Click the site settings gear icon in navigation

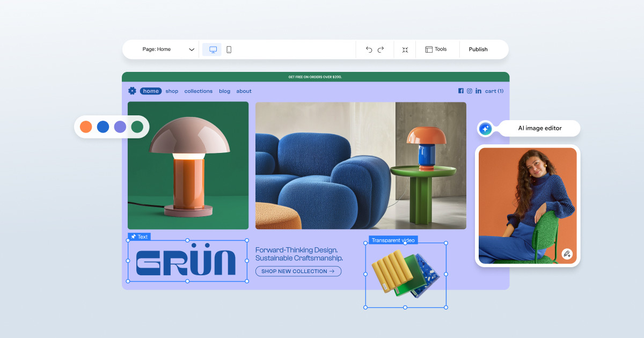click(132, 91)
